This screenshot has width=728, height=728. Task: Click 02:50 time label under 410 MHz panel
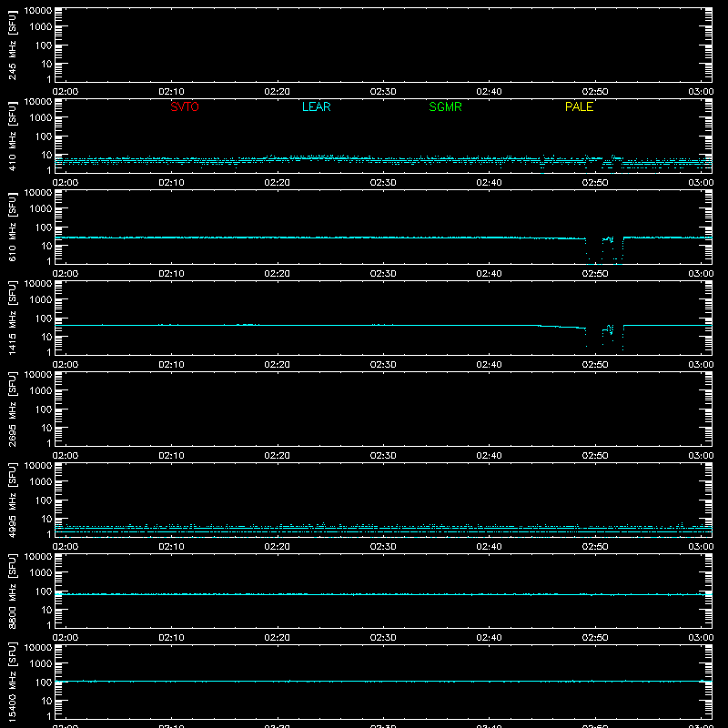[595, 183]
